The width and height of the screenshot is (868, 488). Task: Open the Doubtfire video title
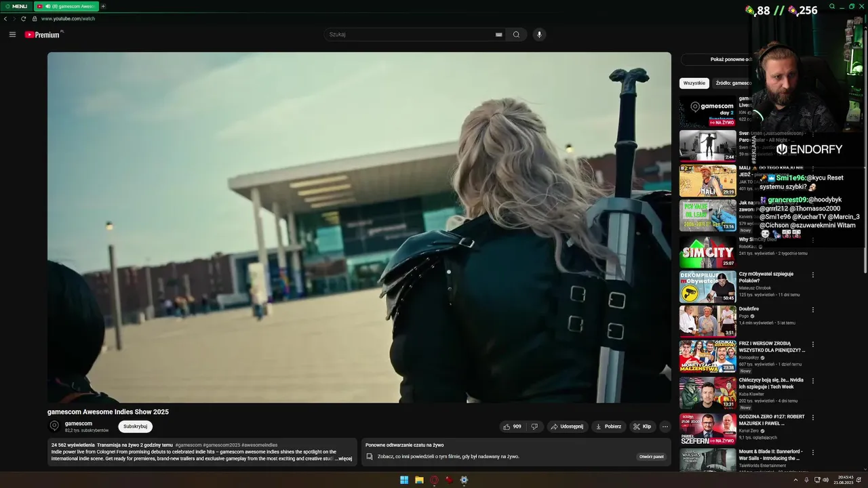pos(749,308)
